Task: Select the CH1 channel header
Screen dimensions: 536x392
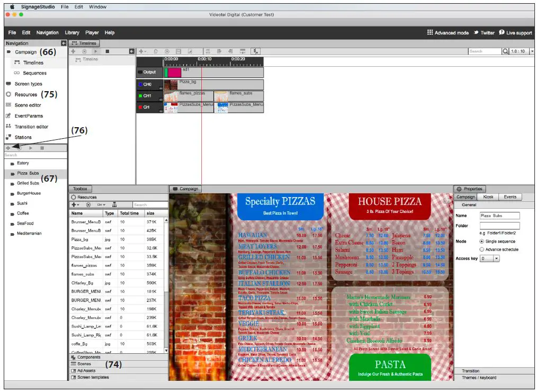Action: [x=149, y=96]
